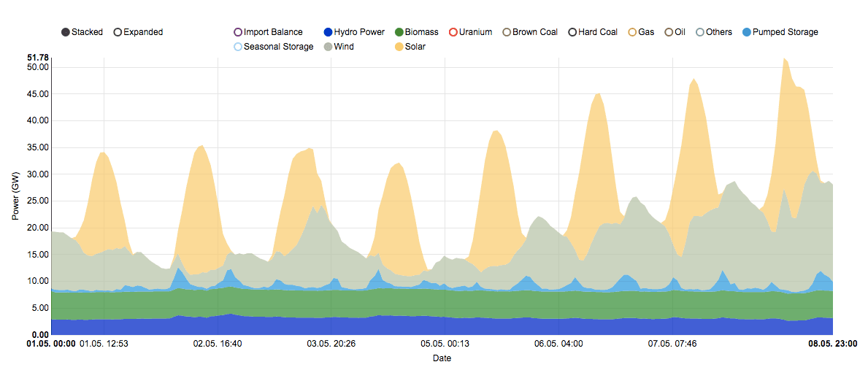Image resolution: width=868 pixels, height=370 pixels.
Task: Toggle the Biomass legend circle
Action: 399,32
